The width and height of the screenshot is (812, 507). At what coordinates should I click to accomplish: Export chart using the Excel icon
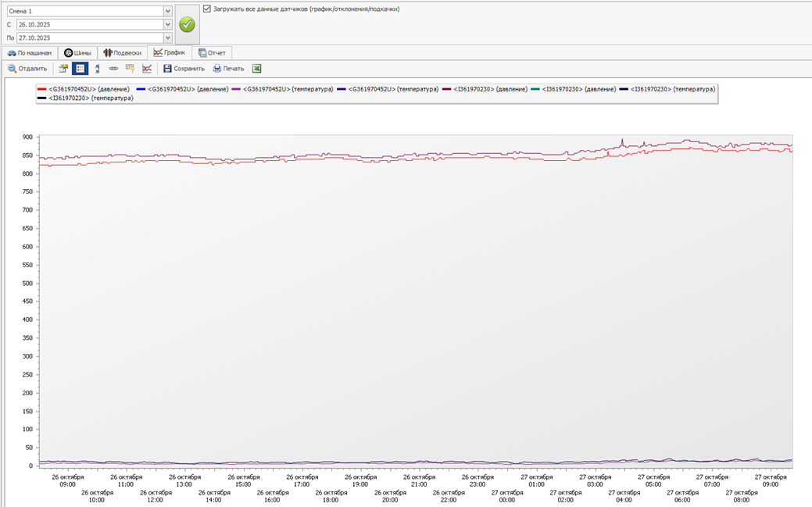pos(256,69)
